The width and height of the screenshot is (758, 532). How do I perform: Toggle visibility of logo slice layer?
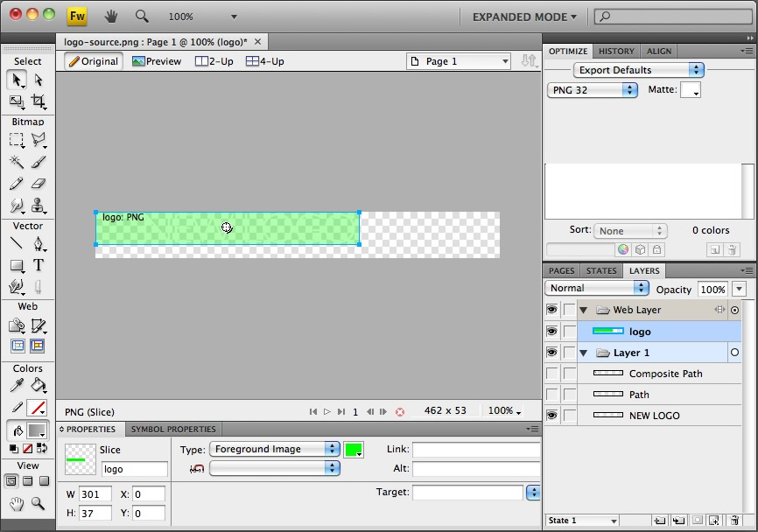pos(551,332)
